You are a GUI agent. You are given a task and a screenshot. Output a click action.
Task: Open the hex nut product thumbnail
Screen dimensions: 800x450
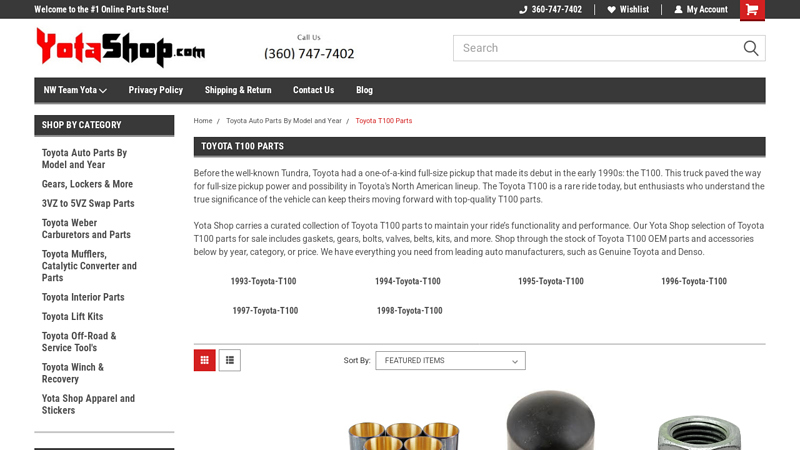click(699, 433)
